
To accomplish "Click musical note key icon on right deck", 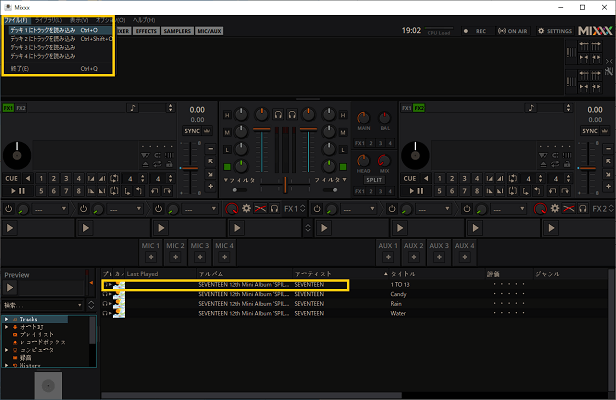I will 531,108.
